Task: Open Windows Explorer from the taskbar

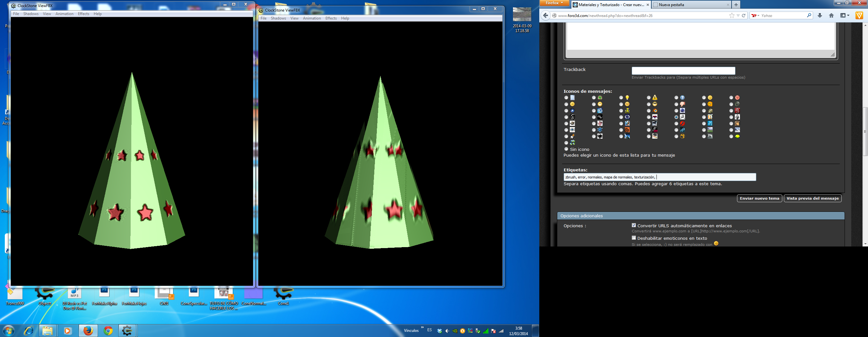Action: tap(48, 331)
